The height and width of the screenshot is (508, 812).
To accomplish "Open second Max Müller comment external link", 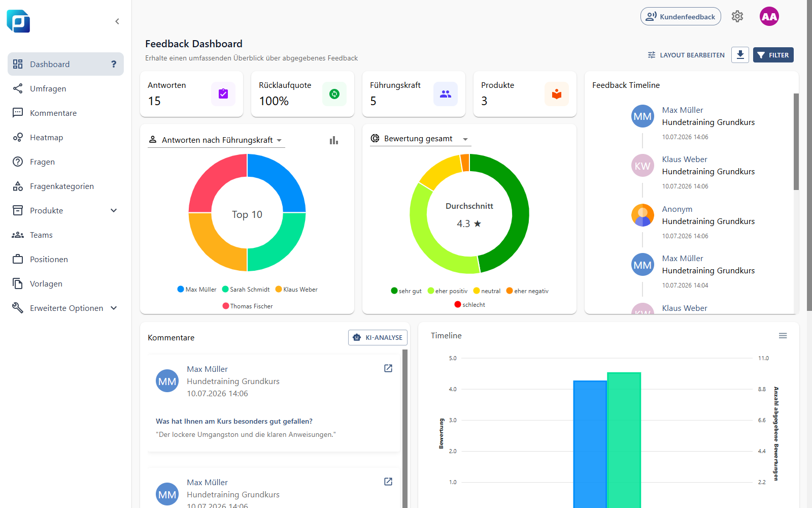I will point(388,482).
